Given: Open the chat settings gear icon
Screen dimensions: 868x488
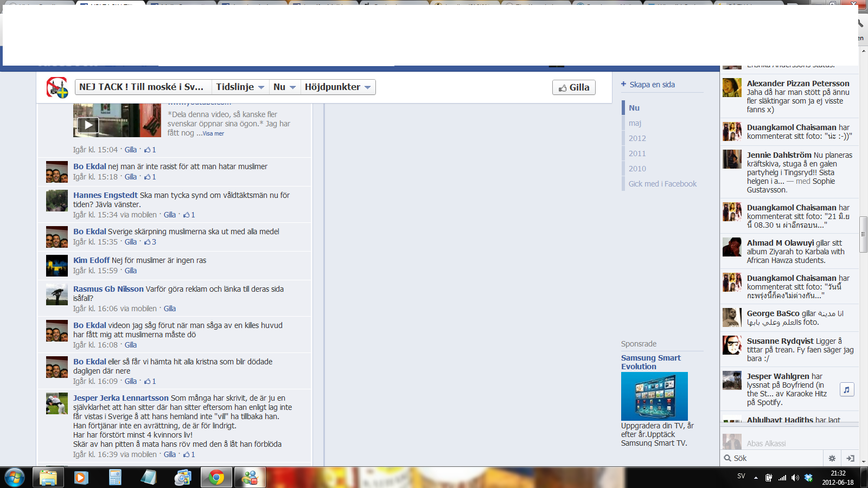Looking at the screenshot, I should [x=832, y=458].
